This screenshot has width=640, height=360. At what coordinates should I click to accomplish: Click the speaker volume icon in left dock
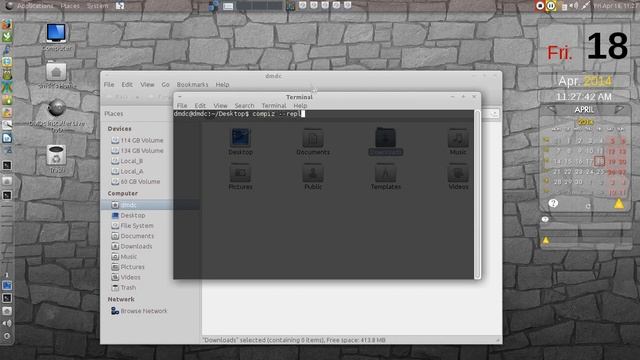tap(7, 323)
